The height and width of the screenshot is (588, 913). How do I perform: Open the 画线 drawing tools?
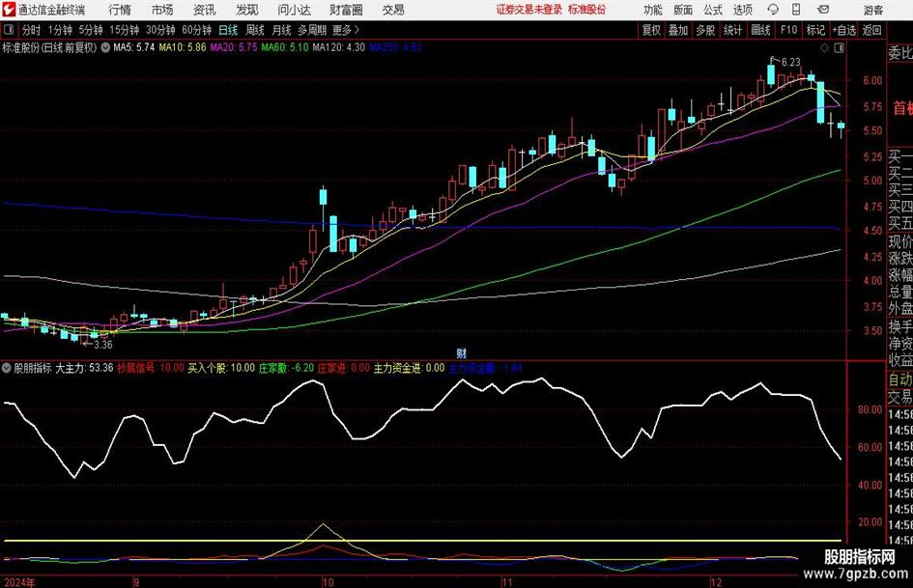click(x=760, y=30)
